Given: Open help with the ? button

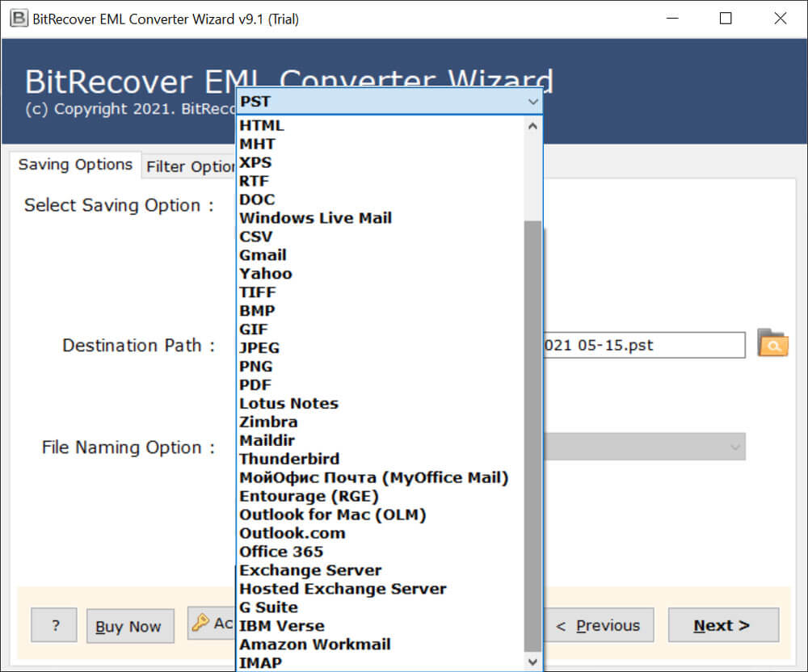Looking at the screenshot, I should [x=55, y=626].
